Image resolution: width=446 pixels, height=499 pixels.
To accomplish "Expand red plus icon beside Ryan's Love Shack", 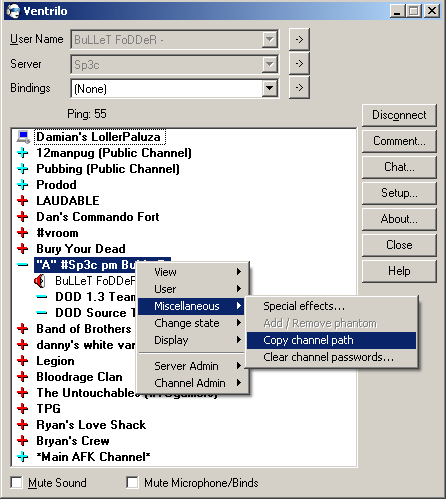I will pos(23,425).
